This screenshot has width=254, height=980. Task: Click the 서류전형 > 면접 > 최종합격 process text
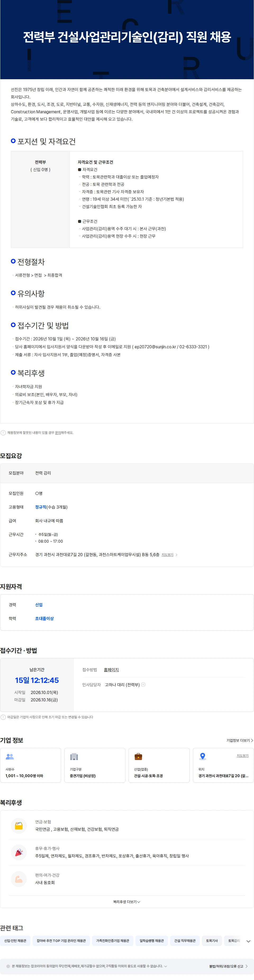(39, 275)
